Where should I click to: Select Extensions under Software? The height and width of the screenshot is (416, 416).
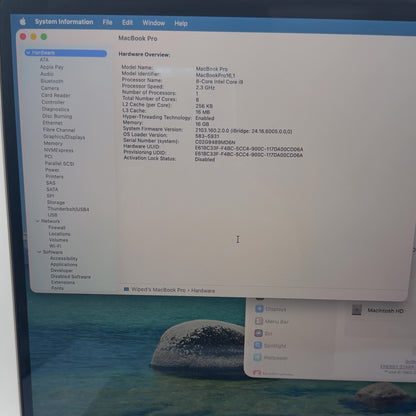(63, 282)
